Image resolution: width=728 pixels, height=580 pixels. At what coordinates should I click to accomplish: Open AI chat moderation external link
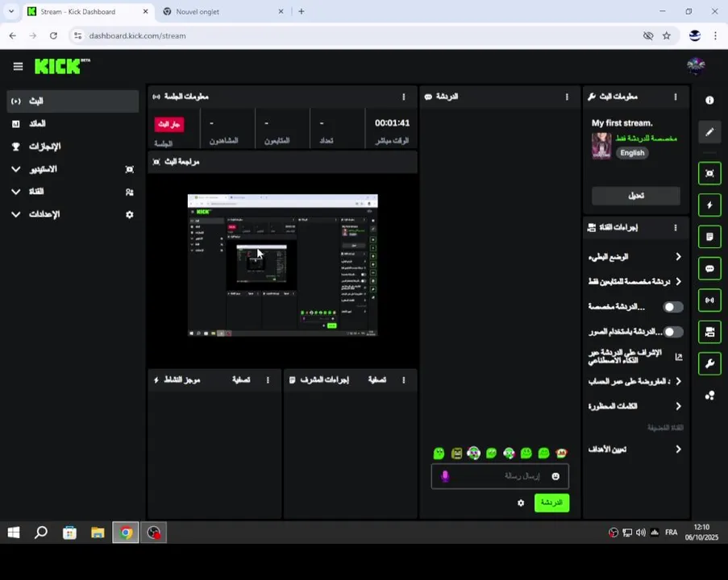pyautogui.click(x=678, y=357)
